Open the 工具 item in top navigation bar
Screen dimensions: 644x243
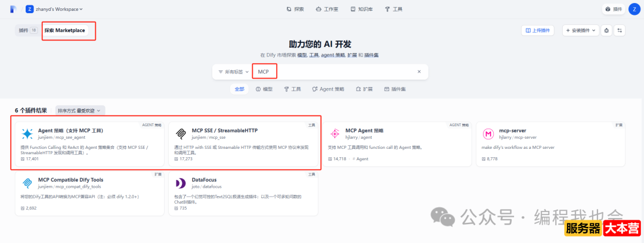coord(394,9)
